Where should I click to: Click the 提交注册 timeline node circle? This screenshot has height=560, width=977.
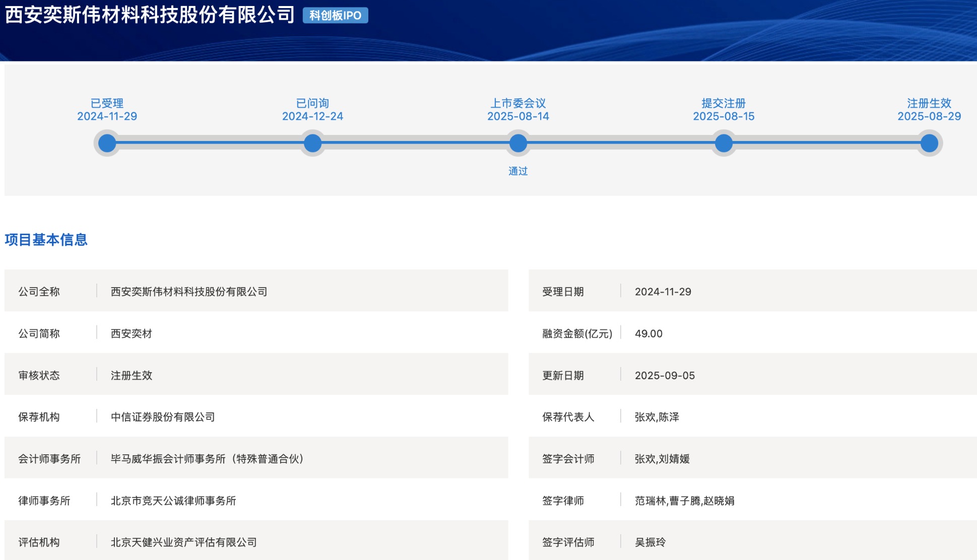[724, 144]
